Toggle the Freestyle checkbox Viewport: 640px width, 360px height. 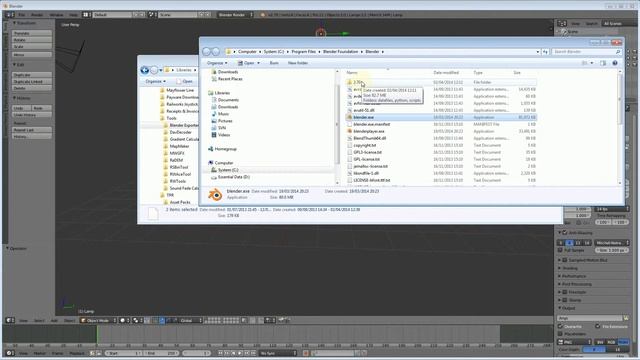(x=565, y=292)
